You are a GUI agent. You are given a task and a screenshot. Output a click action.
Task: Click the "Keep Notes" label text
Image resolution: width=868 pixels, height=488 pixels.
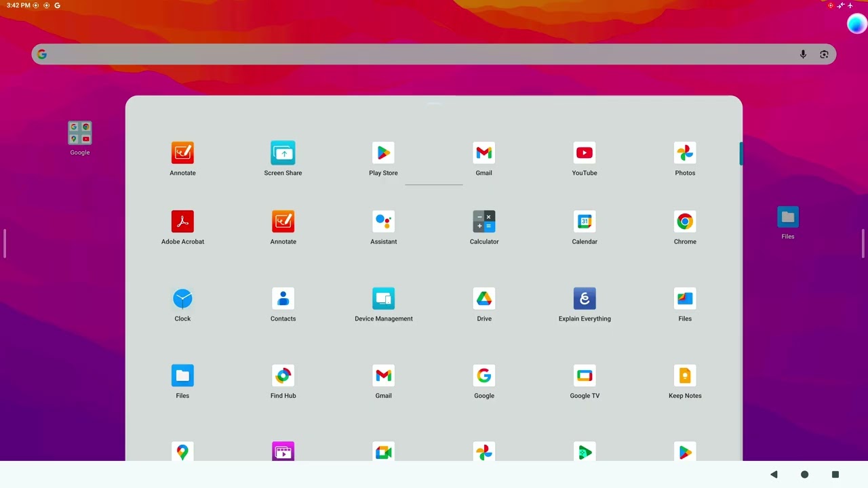coord(685,396)
